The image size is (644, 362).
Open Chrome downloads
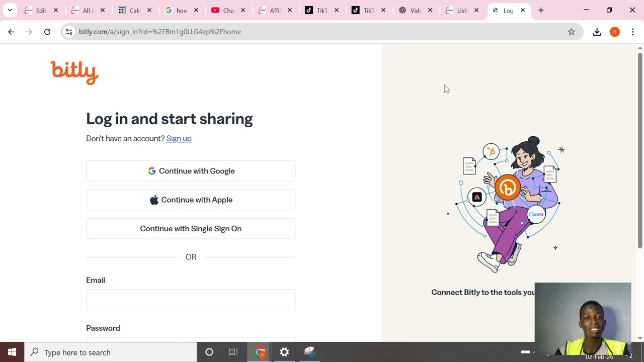click(597, 32)
